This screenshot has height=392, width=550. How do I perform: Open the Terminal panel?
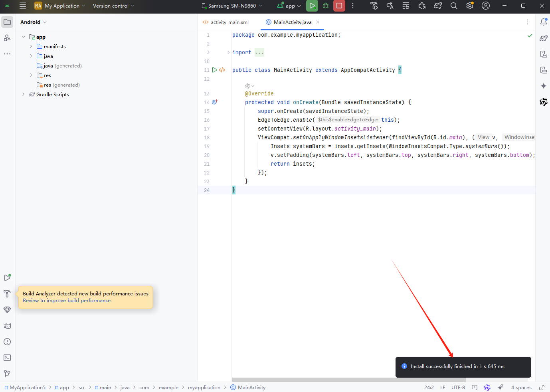click(x=7, y=358)
